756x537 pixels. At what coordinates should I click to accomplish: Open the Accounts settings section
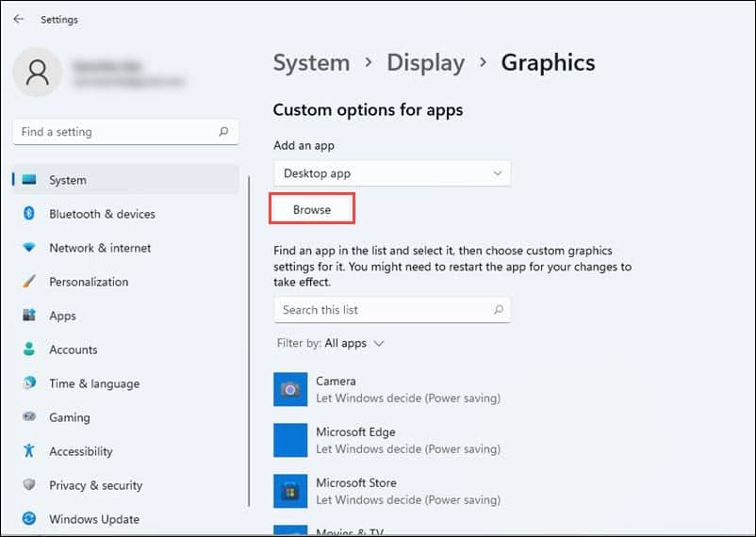point(73,350)
